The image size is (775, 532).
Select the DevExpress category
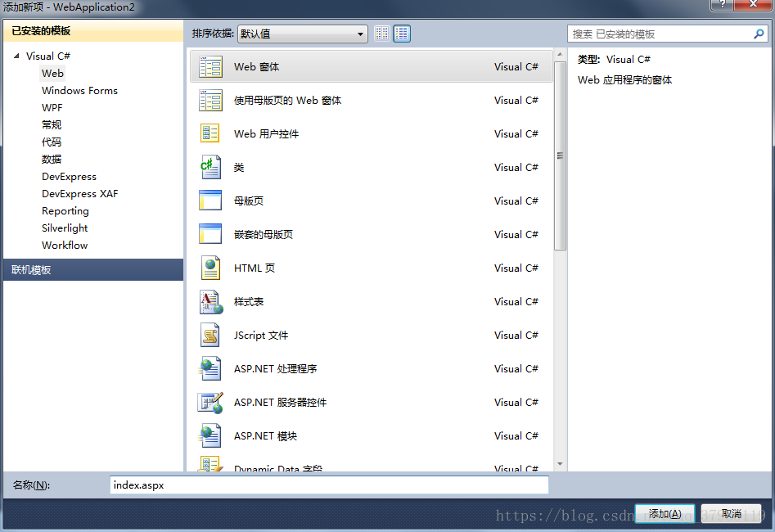69,177
